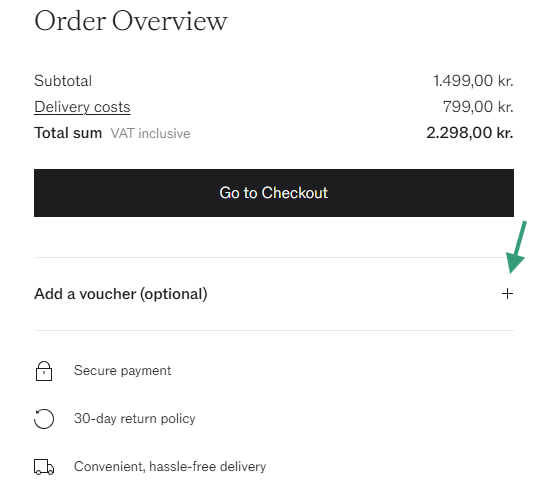Click the green arrow annotation
The image size is (540, 490).
(517, 247)
